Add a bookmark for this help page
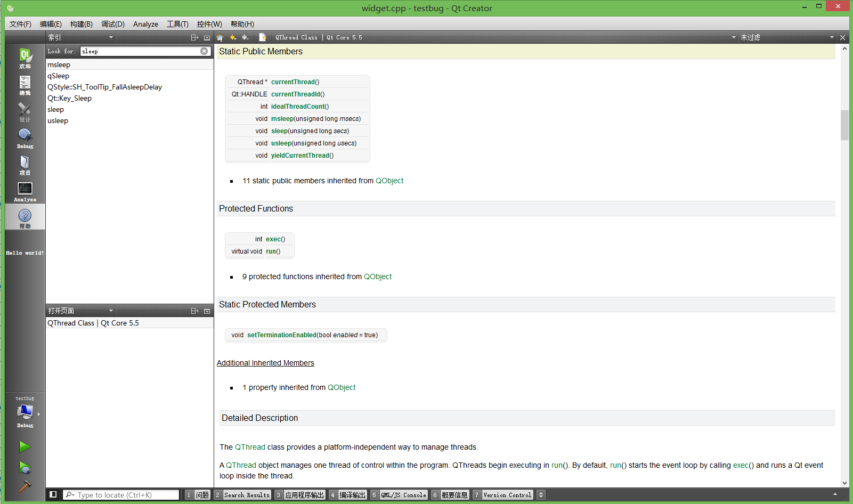Image resolution: width=853 pixels, height=504 pixels. click(x=262, y=37)
